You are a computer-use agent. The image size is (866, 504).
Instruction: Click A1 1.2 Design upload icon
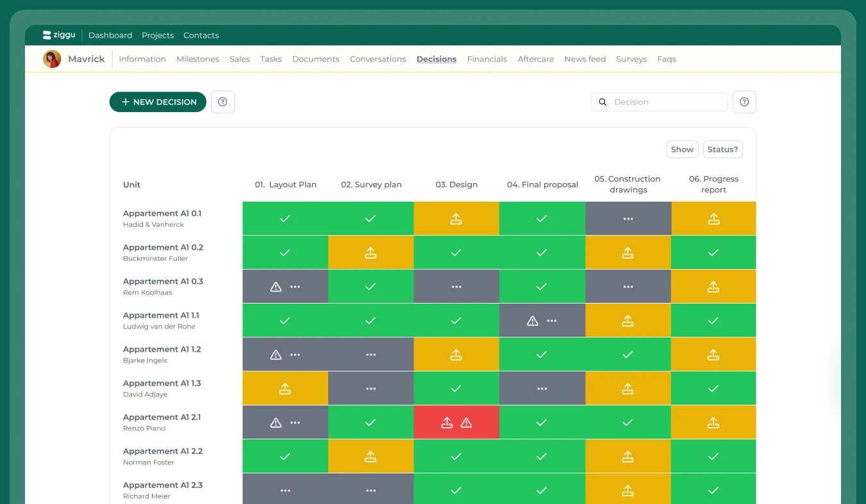pyautogui.click(x=456, y=355)
